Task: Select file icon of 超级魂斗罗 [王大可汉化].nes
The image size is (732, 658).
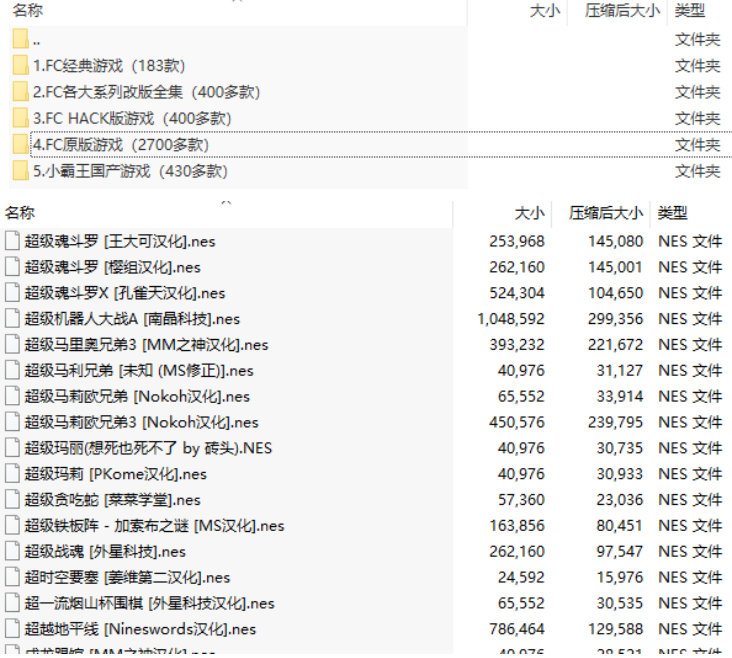Action: (x=12, y=241)
